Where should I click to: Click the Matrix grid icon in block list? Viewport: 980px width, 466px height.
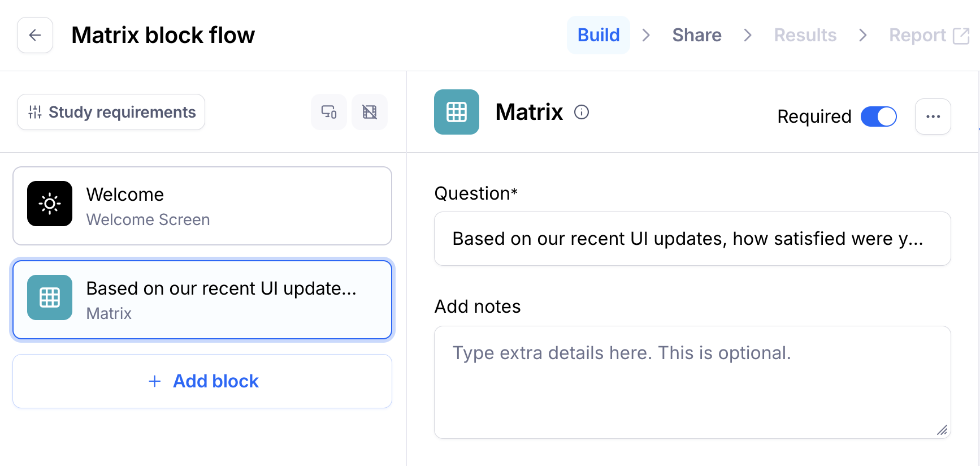click(50, 297)
